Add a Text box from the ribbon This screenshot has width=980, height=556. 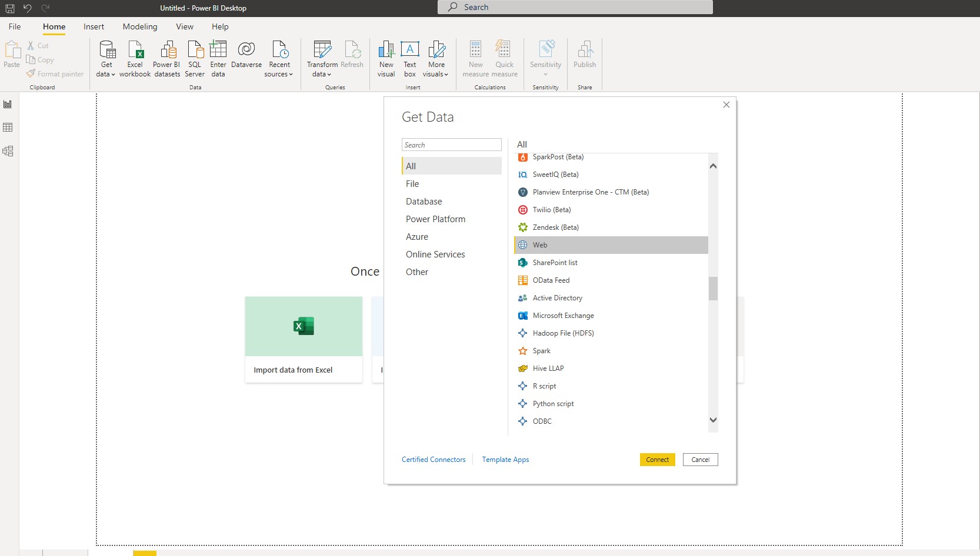click(410, 59)
